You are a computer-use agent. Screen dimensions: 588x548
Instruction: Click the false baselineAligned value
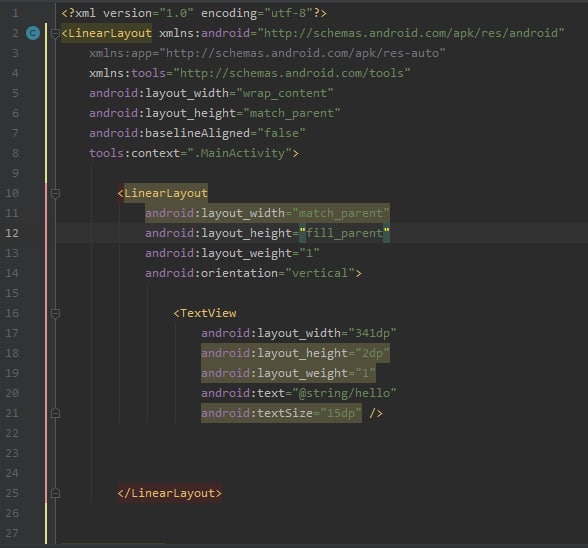click(282, 133)
